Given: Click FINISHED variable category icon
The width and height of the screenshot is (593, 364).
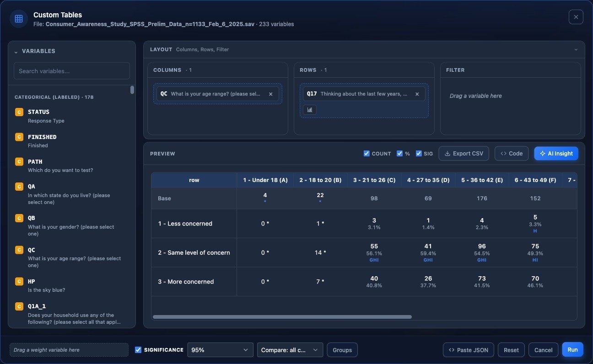Looking at the screenshot, I should (x=19, y=137).
